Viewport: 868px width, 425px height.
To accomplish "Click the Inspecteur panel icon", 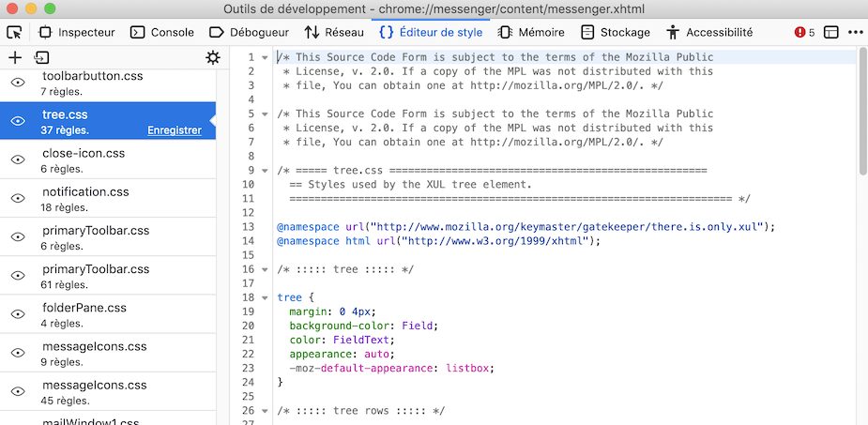I will click(x=45, y=33).
